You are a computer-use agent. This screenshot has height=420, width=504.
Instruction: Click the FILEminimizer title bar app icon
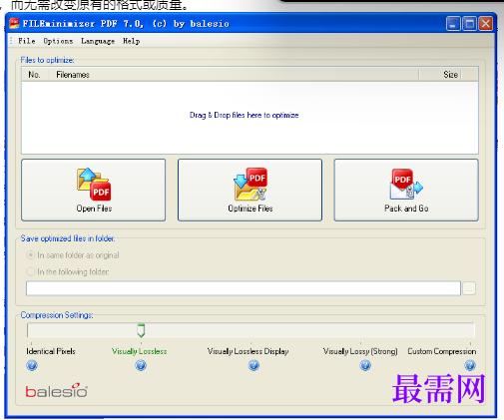point(14,24)
